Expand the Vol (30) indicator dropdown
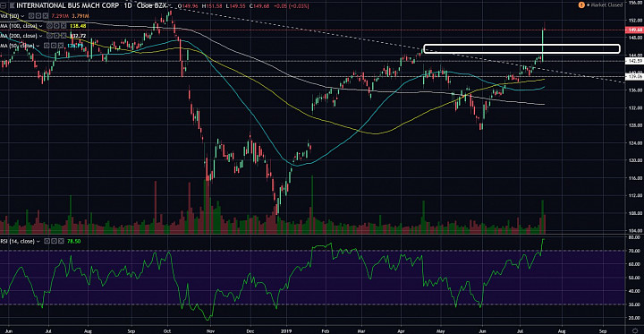Image resolution: width=644 pixels, height=334 pixels. coord(22,16)
